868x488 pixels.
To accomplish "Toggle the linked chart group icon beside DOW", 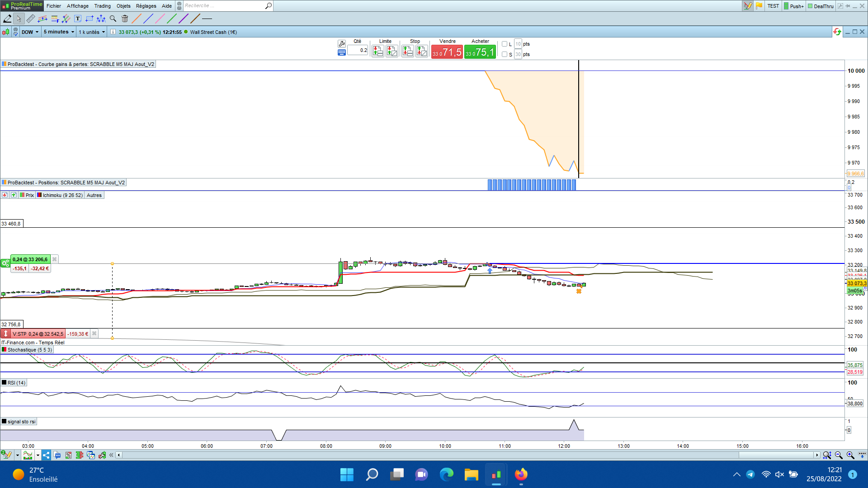I will pyautogui.click(x=16, y=32).
